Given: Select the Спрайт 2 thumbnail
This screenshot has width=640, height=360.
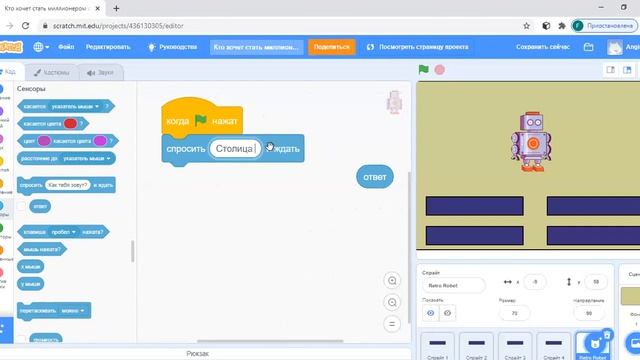Looking at the screenshot, I should (476, 347).
